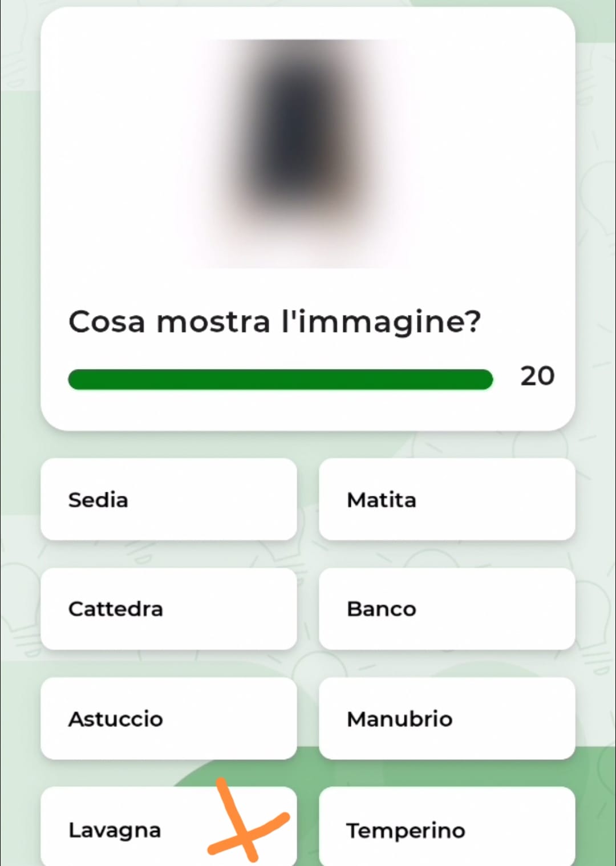Click the right end of the green timer bar

(484, 379)
